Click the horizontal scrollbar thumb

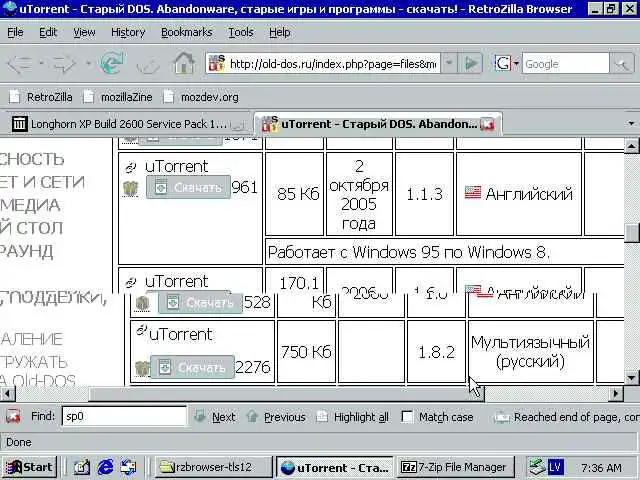coord(287,393)
